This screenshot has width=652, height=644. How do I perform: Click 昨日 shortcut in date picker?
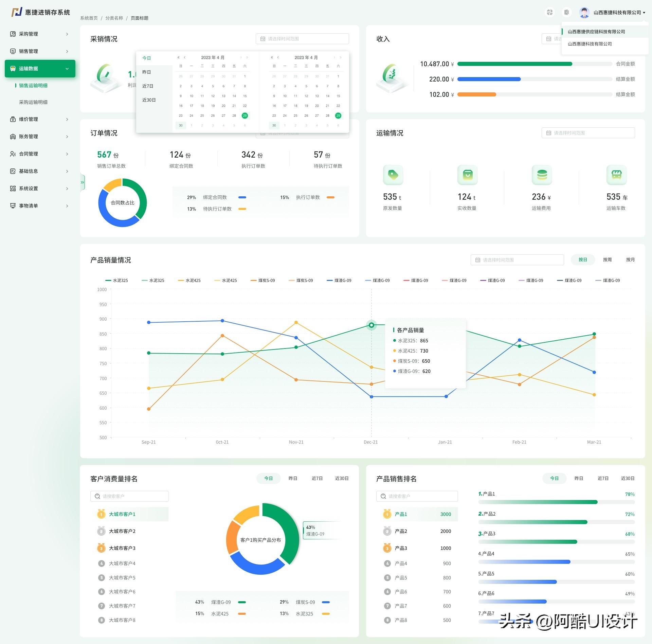tap(147, 72)
